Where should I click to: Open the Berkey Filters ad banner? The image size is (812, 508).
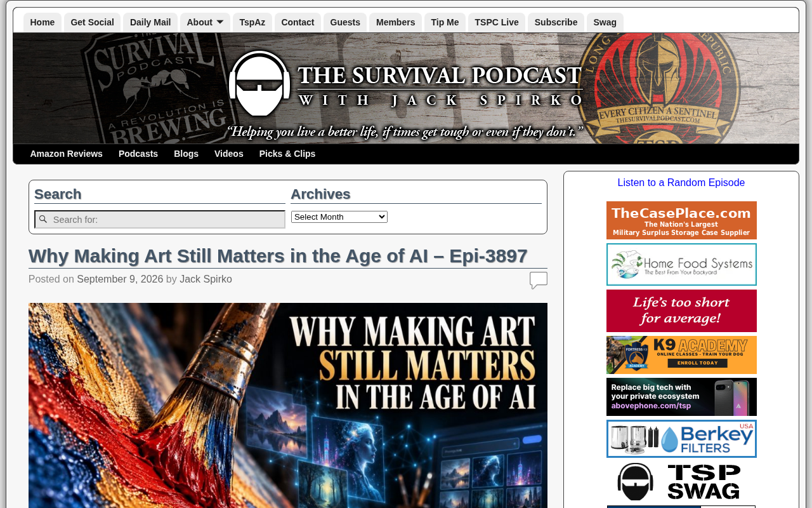click(681, 439)
